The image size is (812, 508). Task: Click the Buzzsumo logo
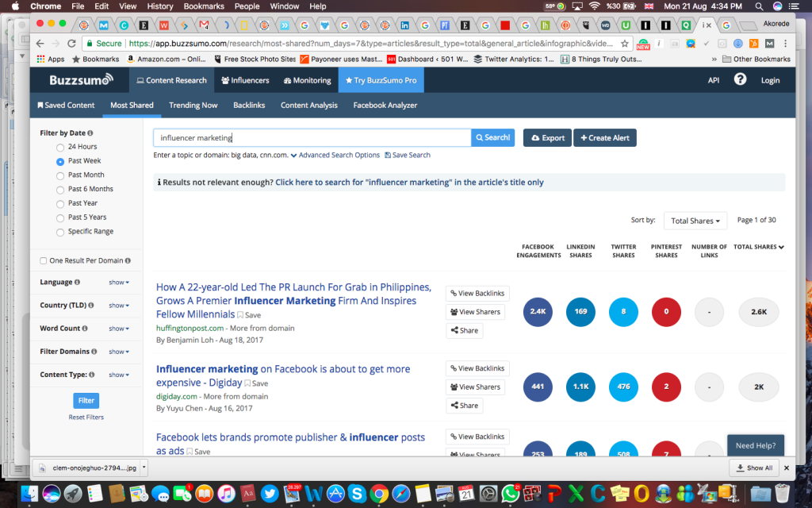coord(81,80)
